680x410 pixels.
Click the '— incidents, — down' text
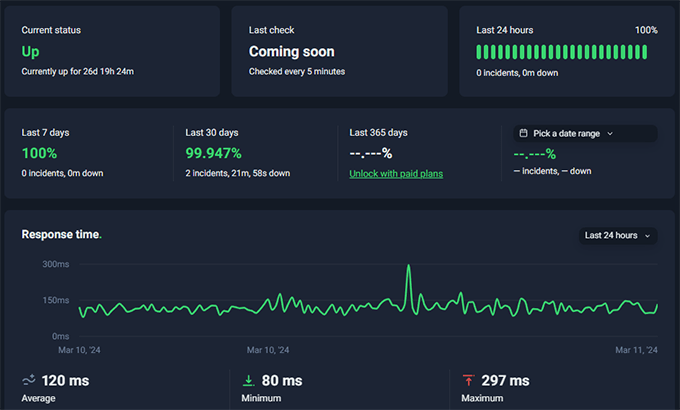pyautogui.click(x=552, y=171)
